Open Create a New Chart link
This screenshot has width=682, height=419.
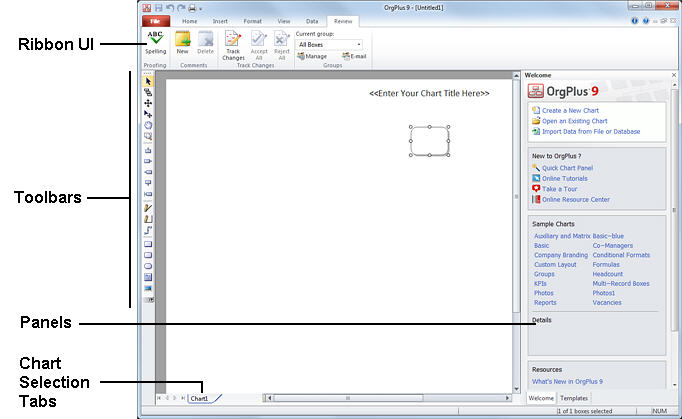click(570, 111)
